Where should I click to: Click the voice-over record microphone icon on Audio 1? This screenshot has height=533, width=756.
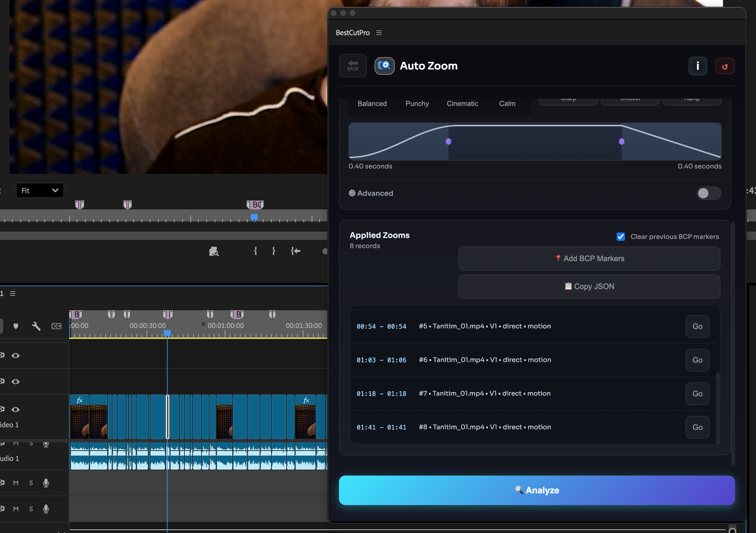click(46, 444)
